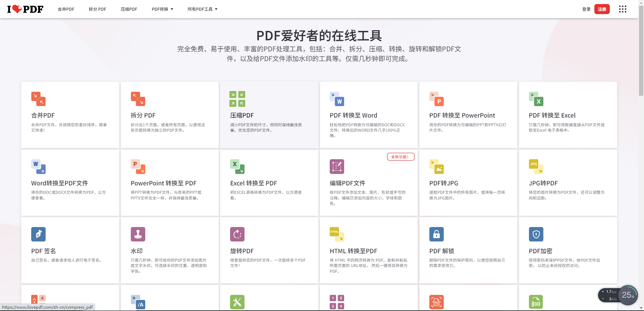Open the Excel 转换至 PDF icon
The width and height of the screenshot is (644, 311).
237,167
